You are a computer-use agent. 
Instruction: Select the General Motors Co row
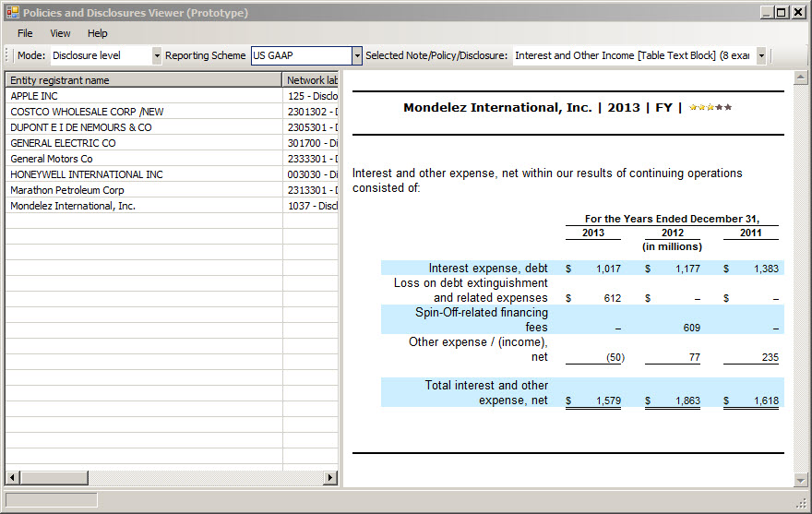point(144,159)
